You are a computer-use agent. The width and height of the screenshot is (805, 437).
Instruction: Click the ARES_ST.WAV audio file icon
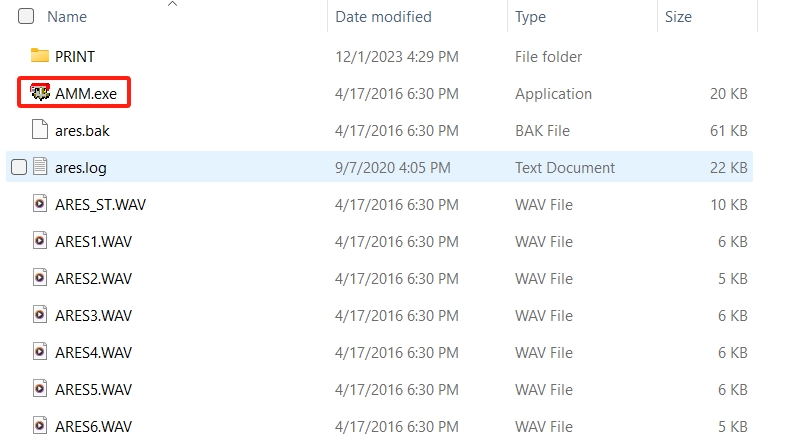(x=40, y=204)
